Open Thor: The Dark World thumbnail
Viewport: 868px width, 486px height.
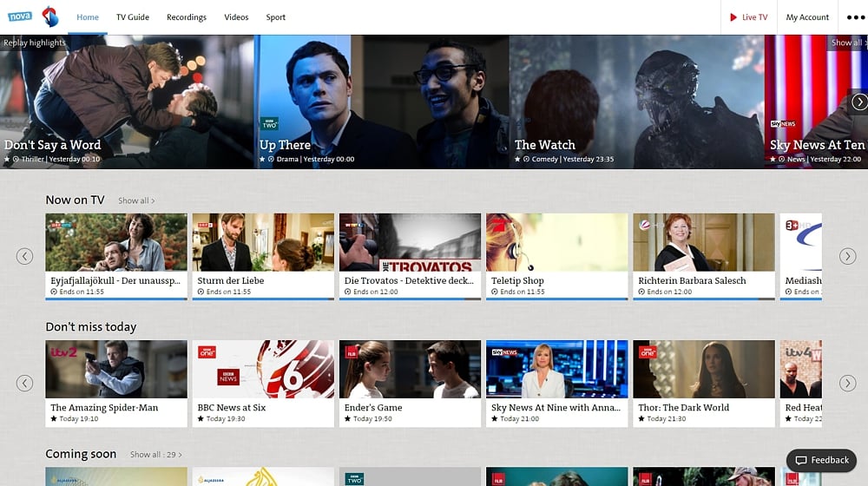tap(704, 369)
